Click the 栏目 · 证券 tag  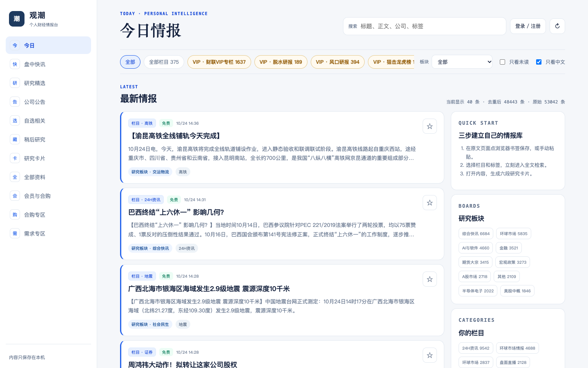142,352
